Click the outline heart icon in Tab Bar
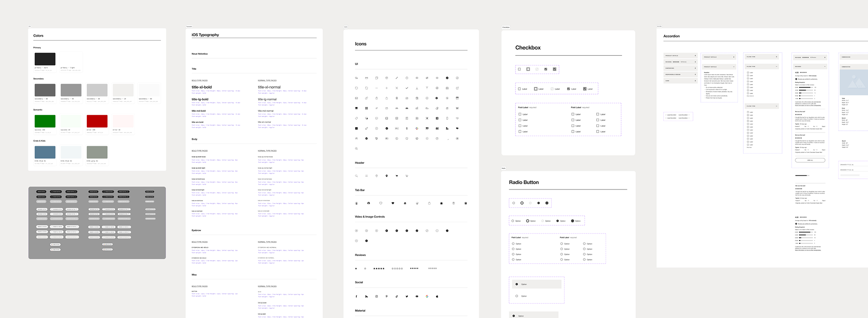Screen dimensions: 868x318 tap(381, 203)
